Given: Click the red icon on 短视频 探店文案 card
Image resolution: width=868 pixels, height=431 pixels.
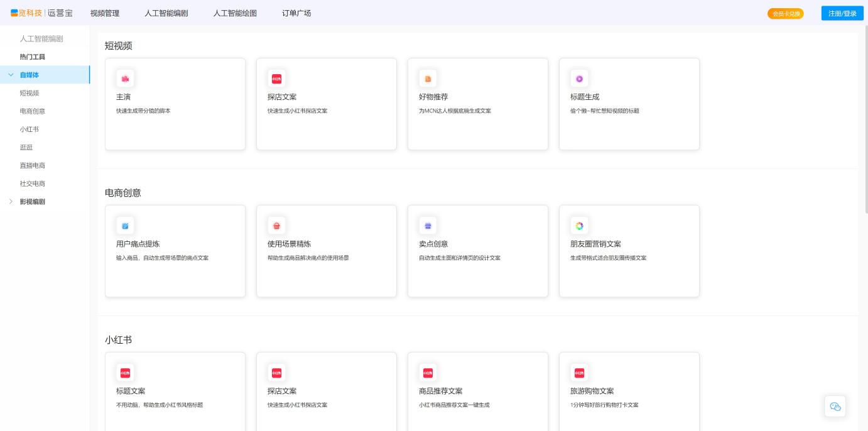Looking at the screenshot, I should point(276,79).
